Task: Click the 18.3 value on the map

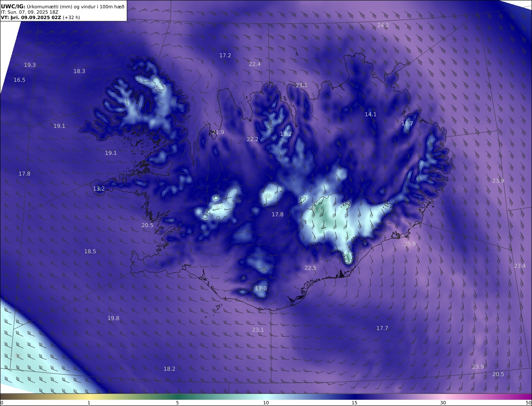Action: [x=79, y=71]
